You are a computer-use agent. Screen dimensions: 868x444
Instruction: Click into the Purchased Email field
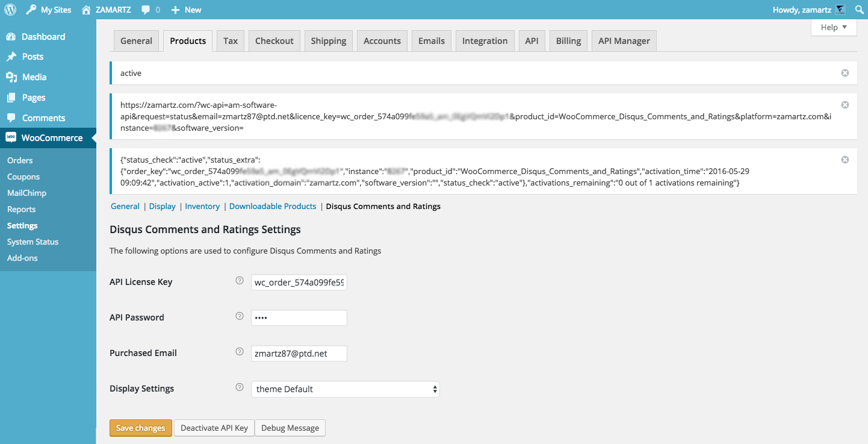[299, 354]
